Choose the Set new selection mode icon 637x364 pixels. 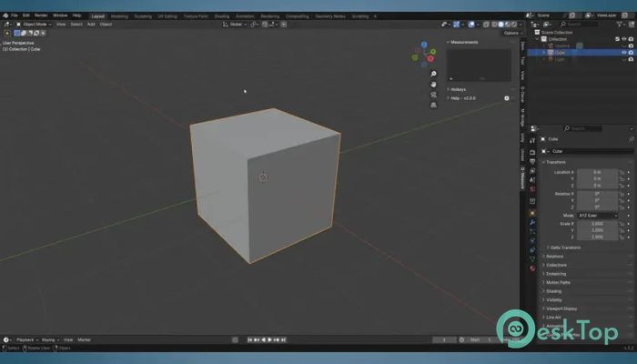coord(17,33)
